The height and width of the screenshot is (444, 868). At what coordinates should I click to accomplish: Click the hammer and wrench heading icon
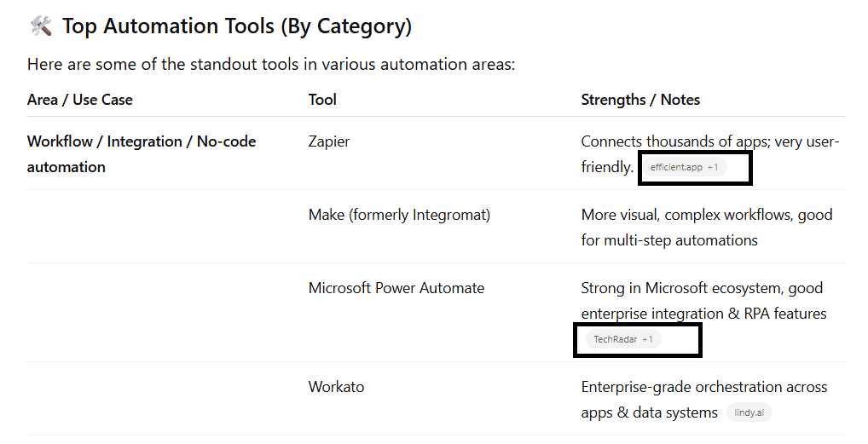pyautogui.click(x=41, y=26)
